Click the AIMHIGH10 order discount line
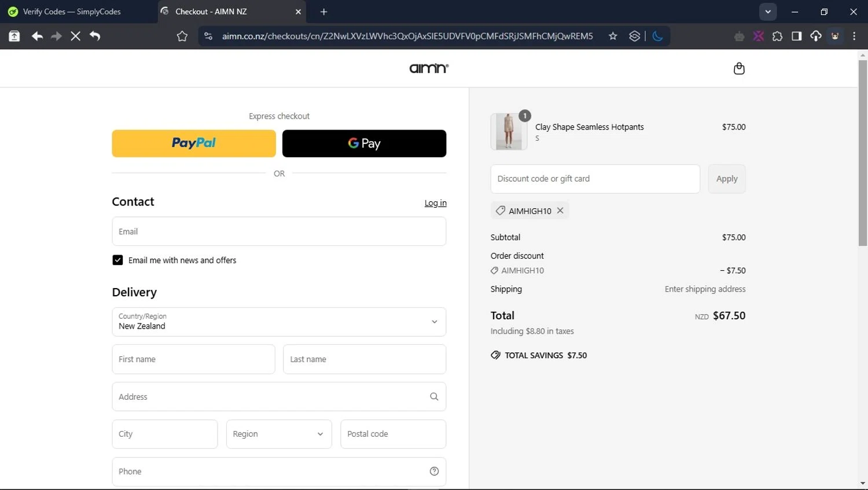868x490 pixels. (x=618, y=270)
